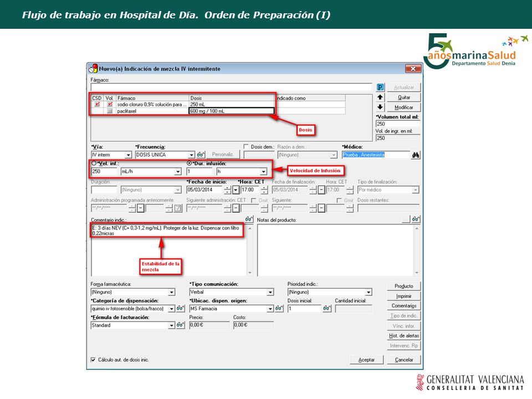
Task: Click ellipsis button above Notas del producto
Action: coord(406,219)
